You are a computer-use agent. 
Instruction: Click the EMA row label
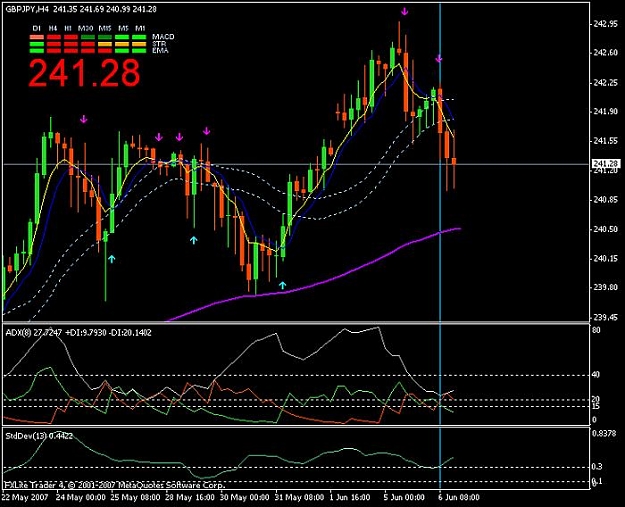(160, 51)
